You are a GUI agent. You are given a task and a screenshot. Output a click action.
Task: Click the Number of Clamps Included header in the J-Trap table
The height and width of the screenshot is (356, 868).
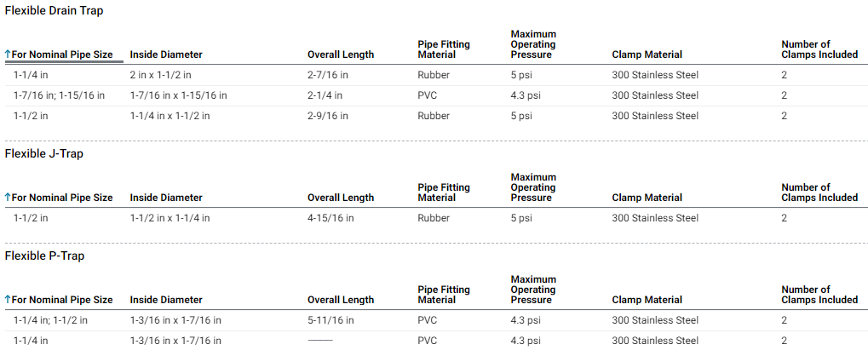pyautogui.click(x=819, y=192)
